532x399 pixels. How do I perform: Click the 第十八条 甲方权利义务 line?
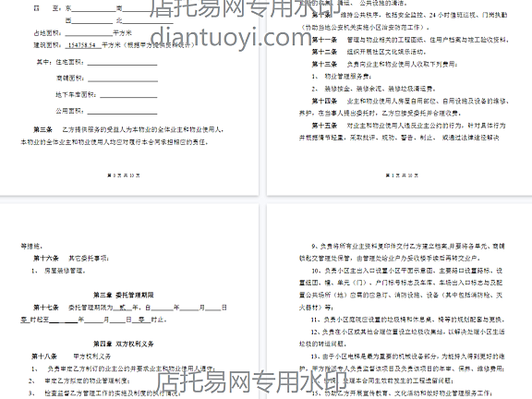click(71, 357)
